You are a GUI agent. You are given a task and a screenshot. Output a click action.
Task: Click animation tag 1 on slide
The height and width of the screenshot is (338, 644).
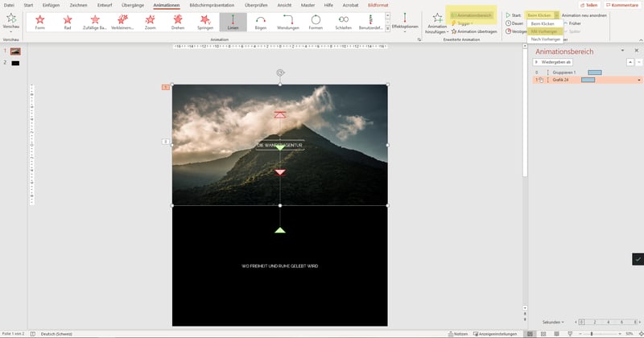point(165,87)
